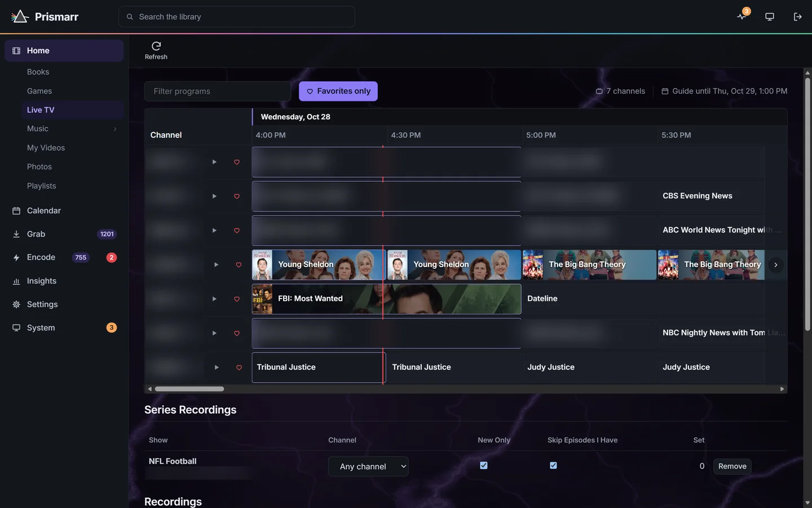Unfavorite the ABC World News row channel
The image size is (812, 508).
coord(237,230)
